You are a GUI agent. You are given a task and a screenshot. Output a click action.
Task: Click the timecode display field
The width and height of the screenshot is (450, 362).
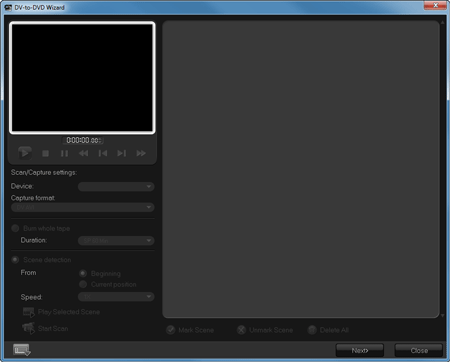[83, 140]
